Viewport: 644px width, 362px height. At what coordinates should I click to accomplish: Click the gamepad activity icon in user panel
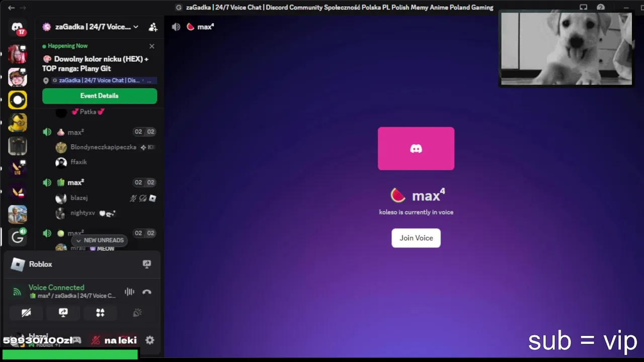(x=76, y=340)
